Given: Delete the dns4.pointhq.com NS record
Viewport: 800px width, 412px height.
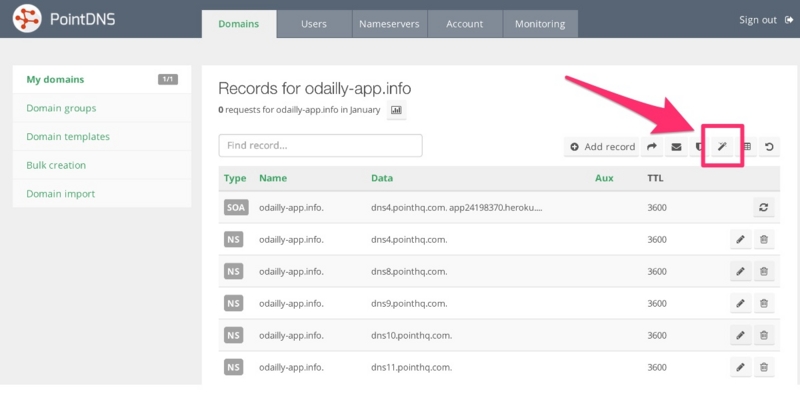Looking at the screenshot, I should click(x=764, y=240).
